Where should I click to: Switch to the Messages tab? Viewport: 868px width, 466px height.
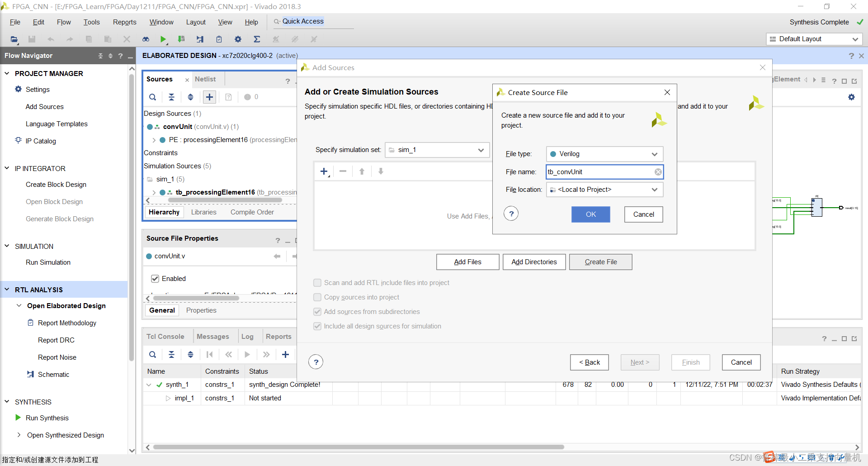pos(212,337)
